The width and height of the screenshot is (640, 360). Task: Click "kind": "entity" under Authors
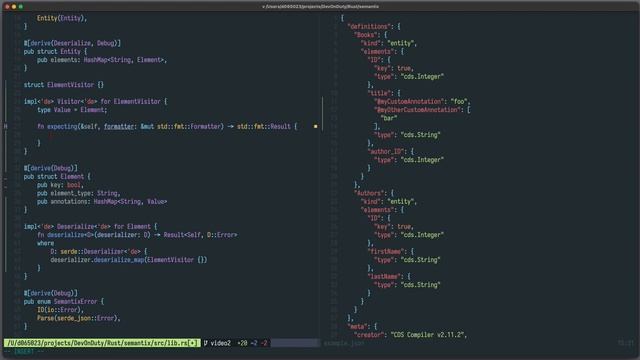tap(388, 202)
